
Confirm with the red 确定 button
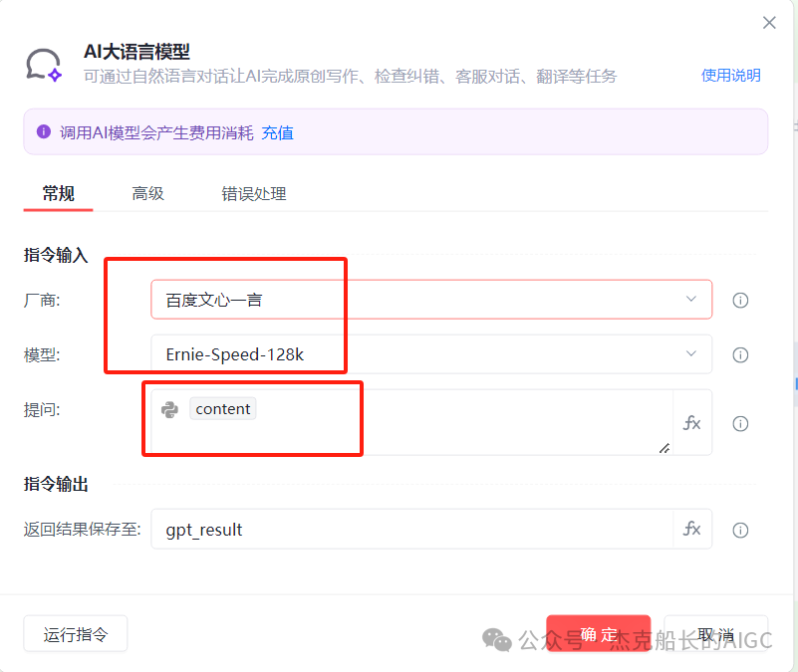tap(598, 634)
